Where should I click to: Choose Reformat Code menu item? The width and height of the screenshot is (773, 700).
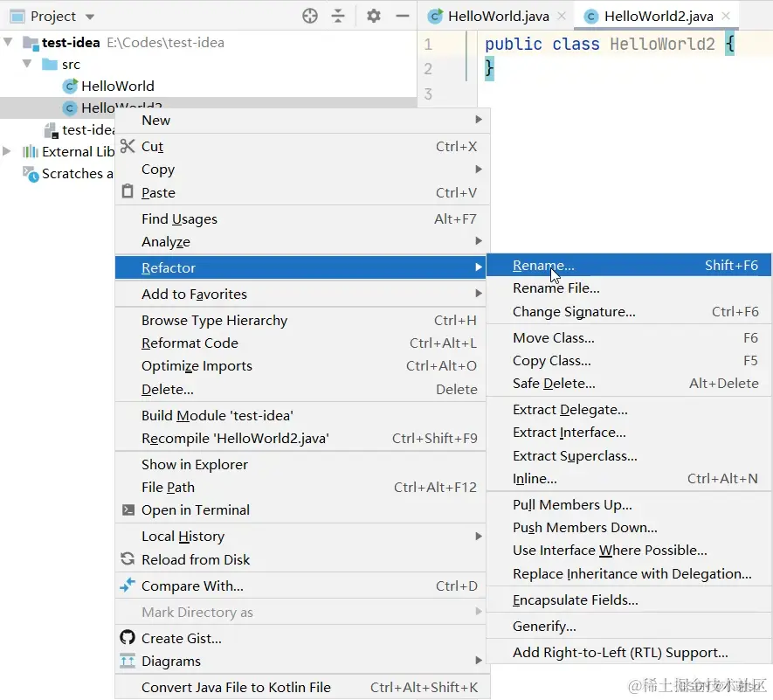pos(300,343)
